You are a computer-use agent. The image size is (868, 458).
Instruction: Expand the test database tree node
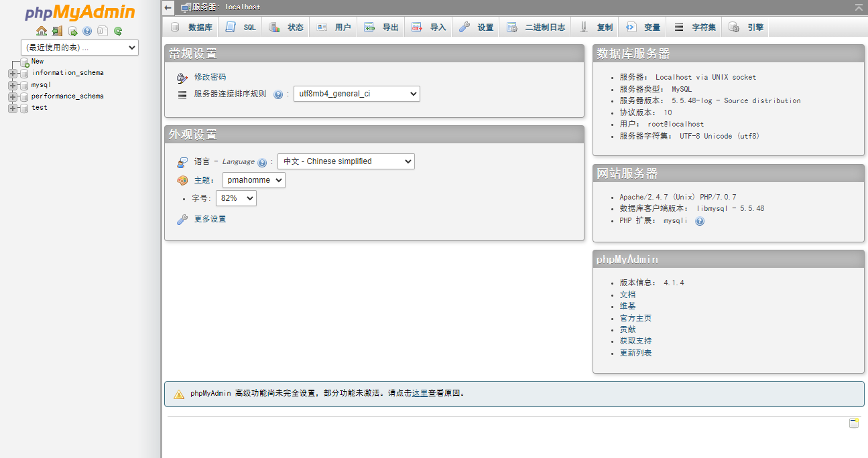pos(13,108)
